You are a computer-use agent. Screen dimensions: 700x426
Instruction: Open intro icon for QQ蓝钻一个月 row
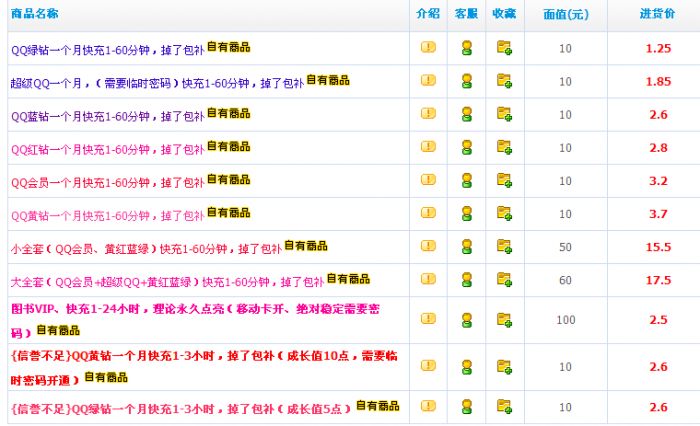pos(428,113)
